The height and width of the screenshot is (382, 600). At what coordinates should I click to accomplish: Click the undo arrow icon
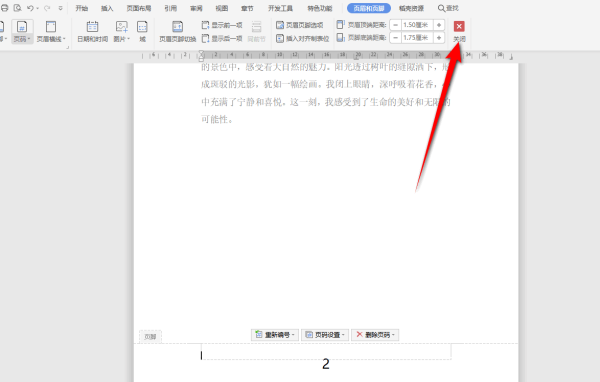pyautogui.click(x=30, y=8)
